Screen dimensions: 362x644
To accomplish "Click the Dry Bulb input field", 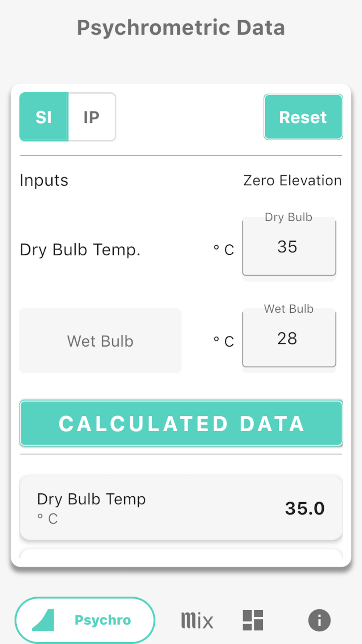I will (x=289, y=247).
